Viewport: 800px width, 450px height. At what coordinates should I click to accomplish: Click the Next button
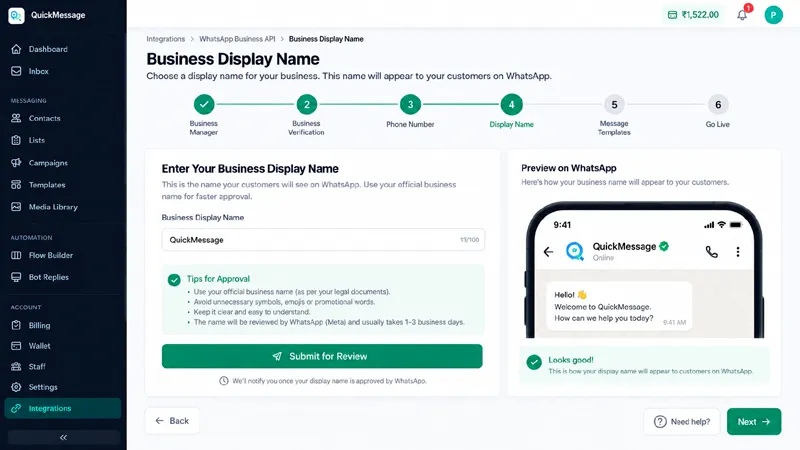coord(754,421)
